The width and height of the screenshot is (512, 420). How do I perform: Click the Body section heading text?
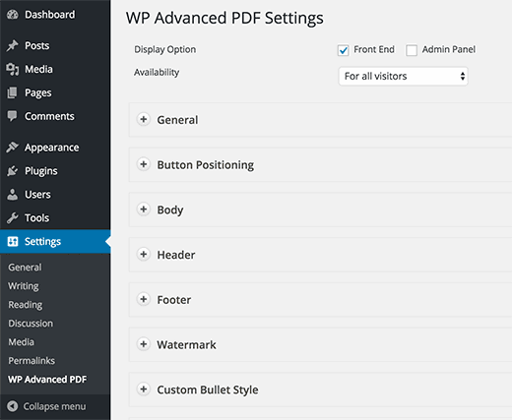(x=170, y=210)
